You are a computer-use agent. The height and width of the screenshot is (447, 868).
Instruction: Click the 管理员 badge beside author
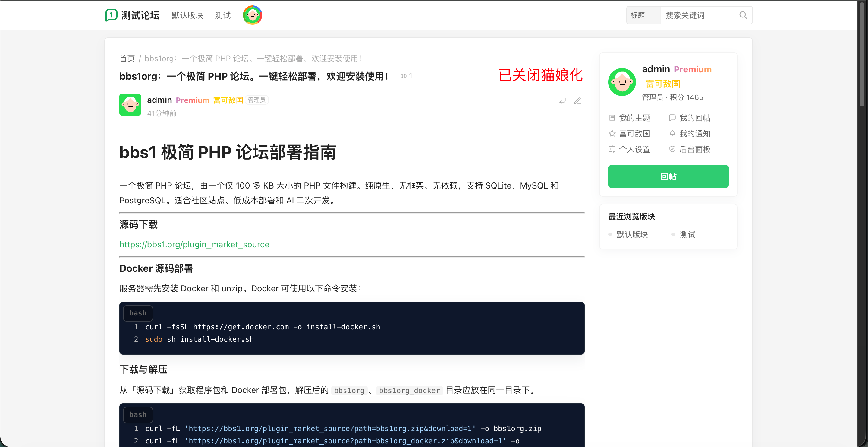point(256,100)
